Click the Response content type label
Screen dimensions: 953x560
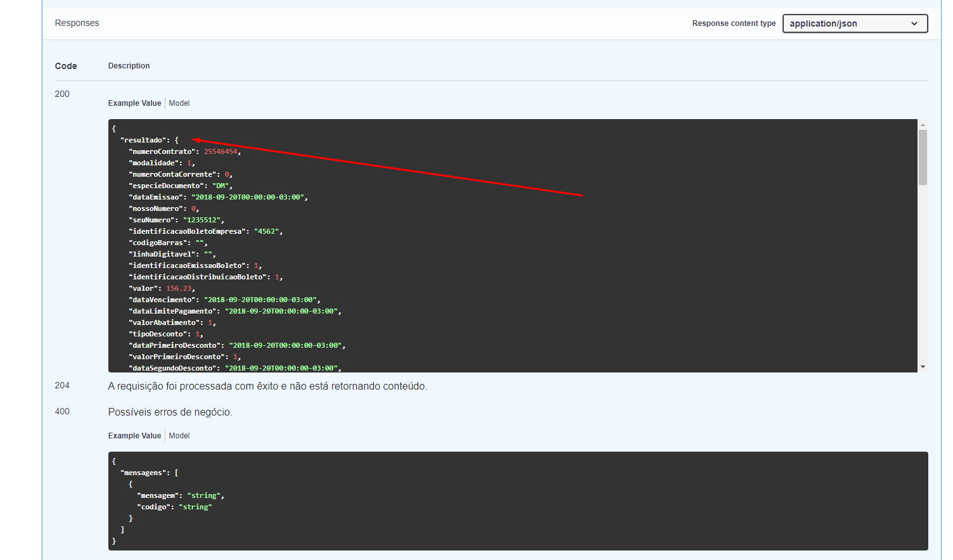(734, 23)
